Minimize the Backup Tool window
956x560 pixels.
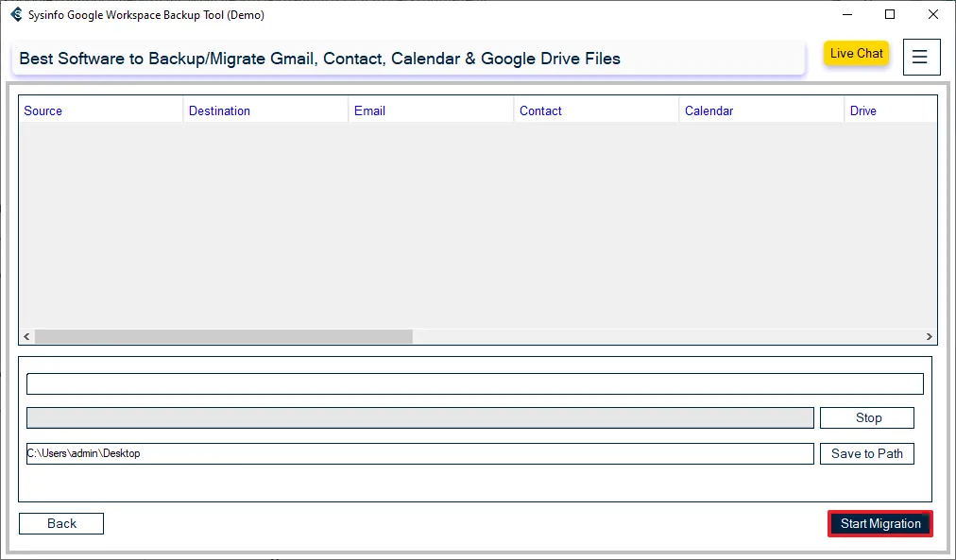[845, 15]
